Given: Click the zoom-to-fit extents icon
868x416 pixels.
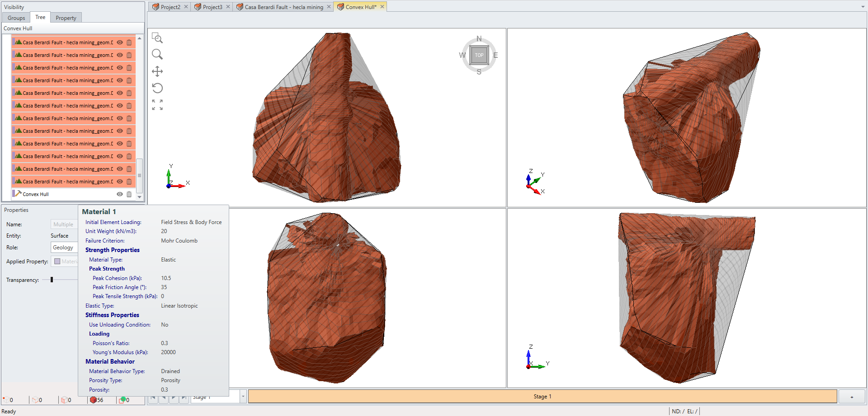Looking at the screenshot, I should point(157,105).
